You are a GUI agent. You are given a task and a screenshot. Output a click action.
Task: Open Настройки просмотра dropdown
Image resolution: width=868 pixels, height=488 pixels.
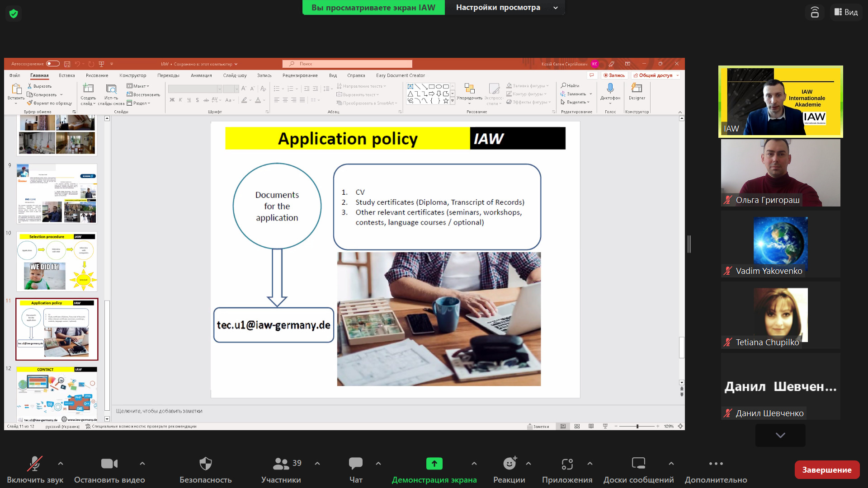pyautogui.click(x=505, y=7)
